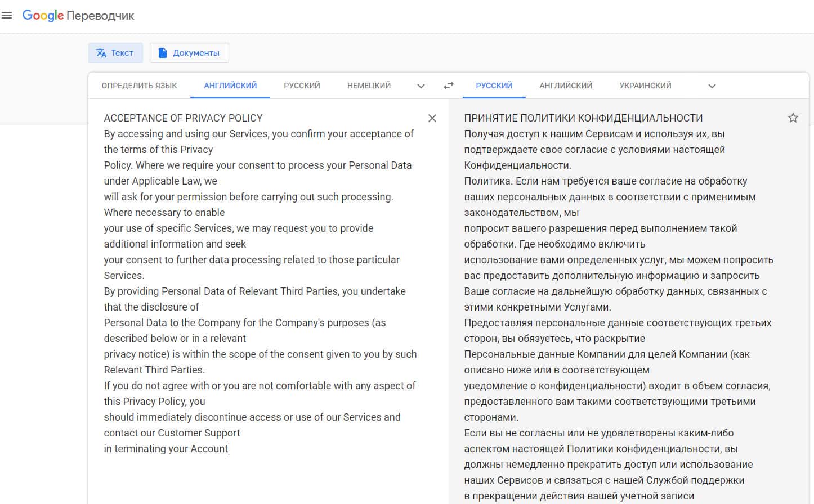Select Английский as source language
814x504 pixels.
click(230, 85)
